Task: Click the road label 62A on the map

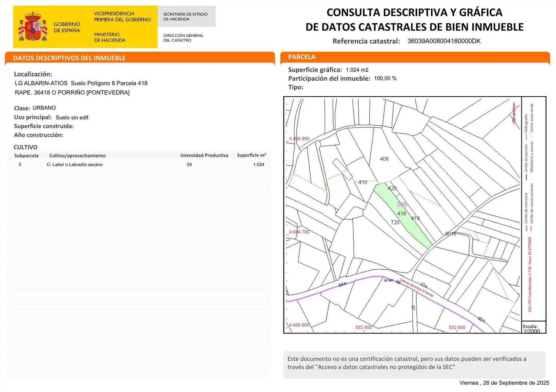Action: tap(481, 320)
